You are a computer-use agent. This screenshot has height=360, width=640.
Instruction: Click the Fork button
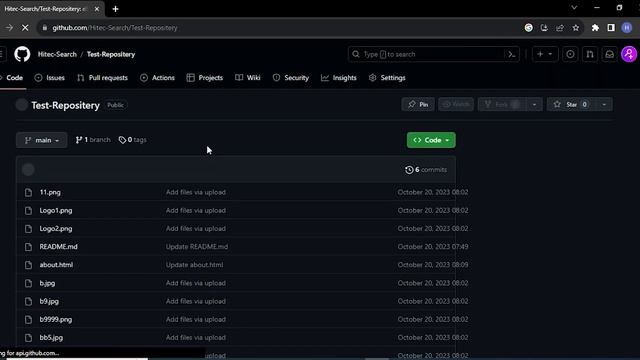(x=502, y=105)
